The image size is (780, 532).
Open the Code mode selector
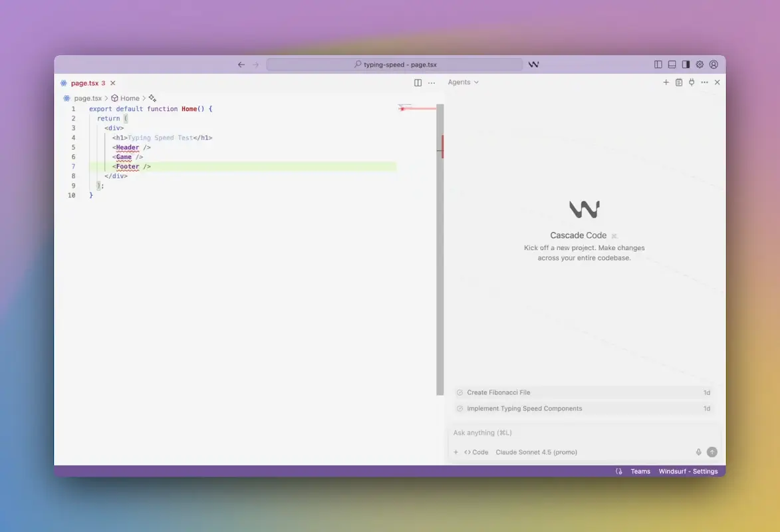point(476,452)
